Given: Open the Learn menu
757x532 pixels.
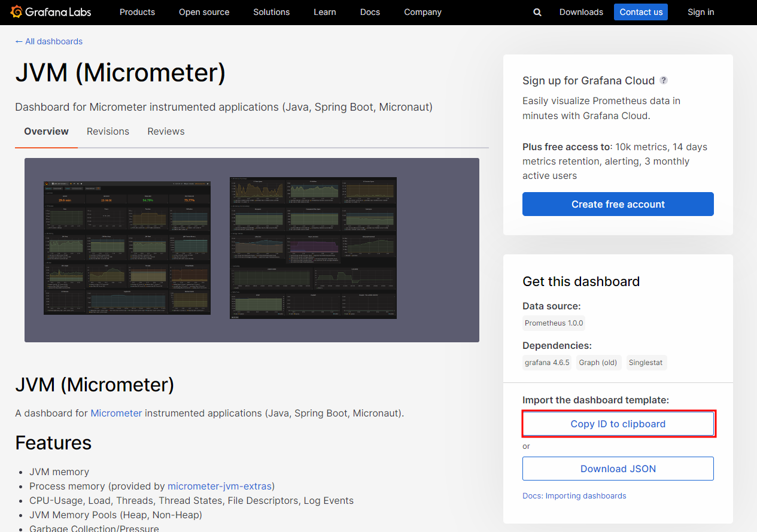Looking at the screenshot, I should point(325,12).
